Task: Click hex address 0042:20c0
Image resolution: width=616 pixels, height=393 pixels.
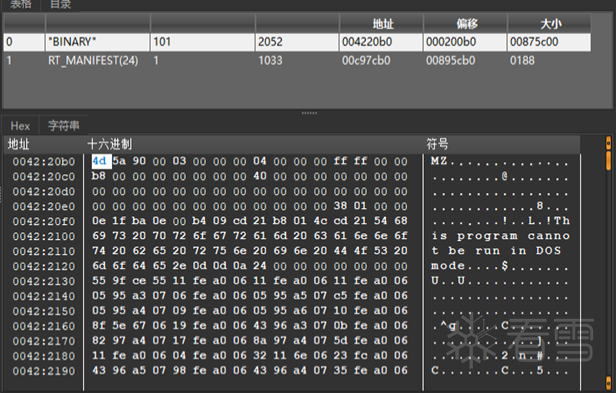Action: pos(44,176)
